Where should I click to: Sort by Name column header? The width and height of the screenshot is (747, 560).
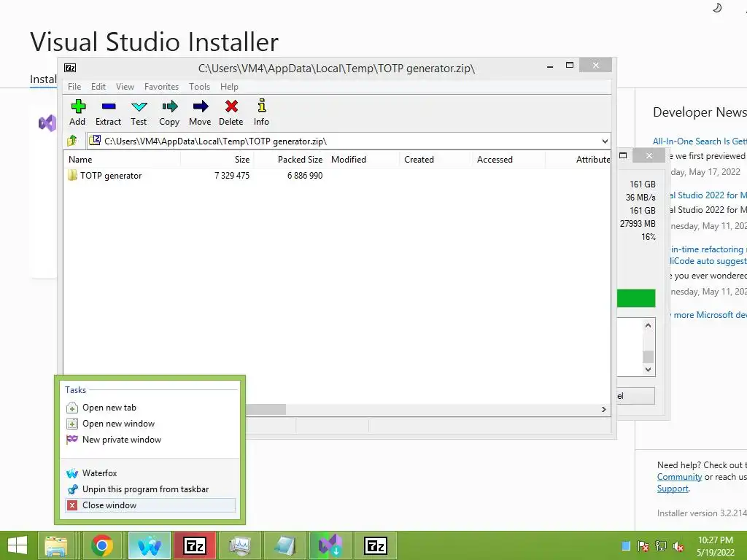coord(122,160)
